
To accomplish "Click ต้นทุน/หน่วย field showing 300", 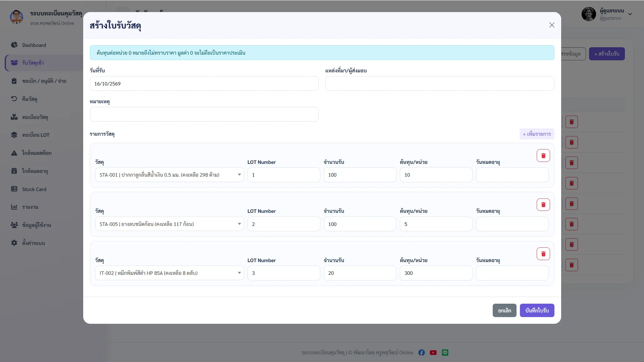I will [x=436, y=273].
